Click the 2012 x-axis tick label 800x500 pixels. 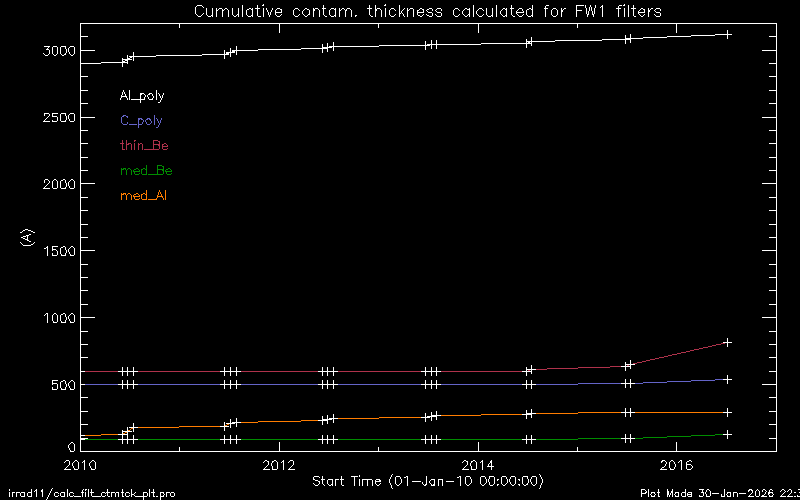tap(278, 465)
